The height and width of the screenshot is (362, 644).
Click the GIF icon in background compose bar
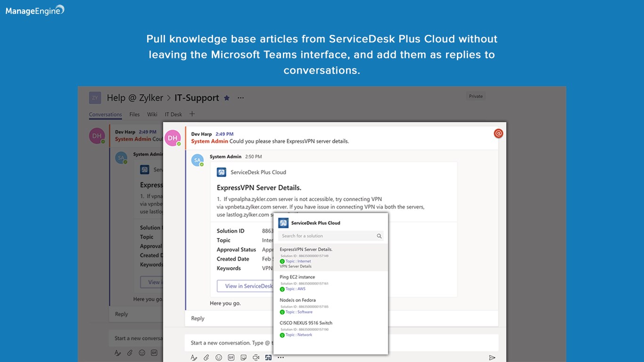[x=154, y=353]
